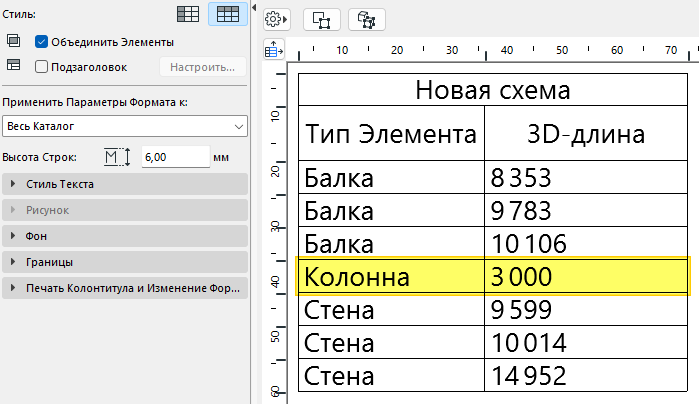Select the highlighted Колонна cell
Image resolution: width=699 pixels, height=404 pixels.
pyautogui.click(x=391, y=276)
